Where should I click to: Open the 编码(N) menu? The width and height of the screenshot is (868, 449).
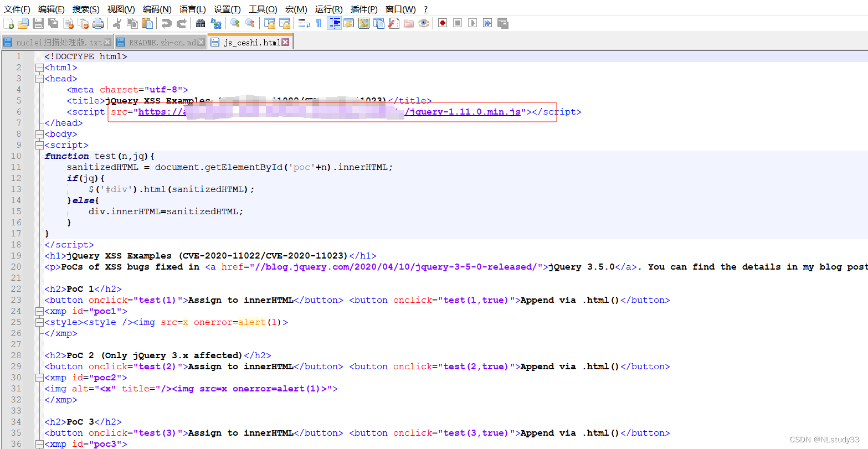[x=157, y=9]
